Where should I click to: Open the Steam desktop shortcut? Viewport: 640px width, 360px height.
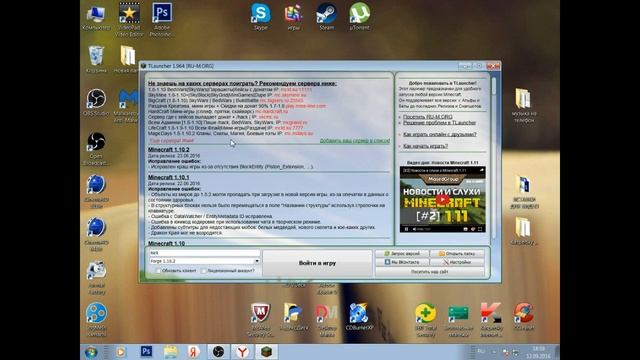click(327, 16)
